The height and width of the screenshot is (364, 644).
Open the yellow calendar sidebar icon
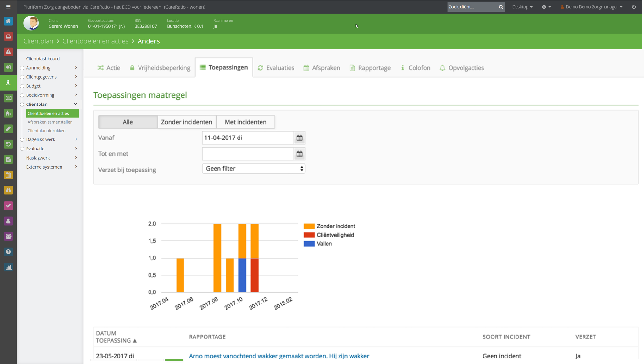point(8,175)
